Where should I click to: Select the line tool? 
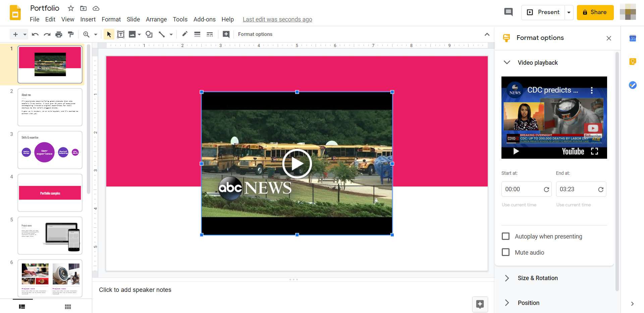(162, 34)
